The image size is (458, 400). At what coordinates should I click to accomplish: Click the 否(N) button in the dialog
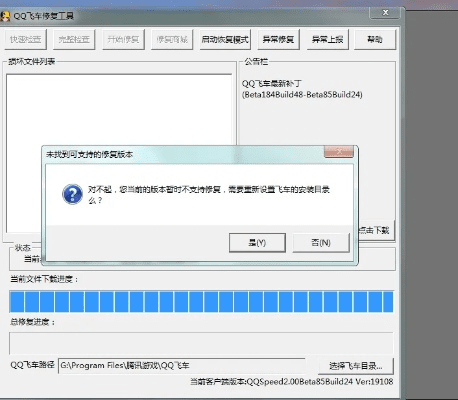tap(321, 243)
